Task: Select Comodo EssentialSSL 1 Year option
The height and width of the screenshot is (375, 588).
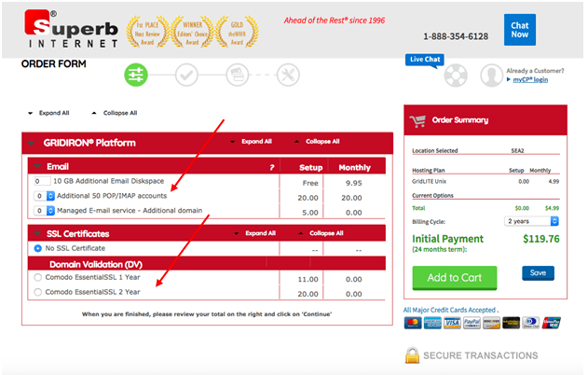Action: pyautogui.click(x=37, y=277)
